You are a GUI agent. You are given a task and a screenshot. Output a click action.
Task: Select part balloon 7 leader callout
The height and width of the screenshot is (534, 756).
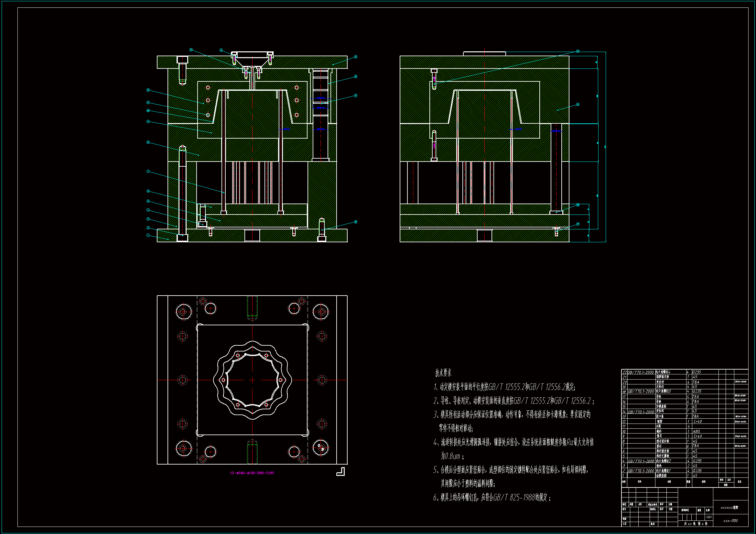pyautogui.click(x=148, y=172)
